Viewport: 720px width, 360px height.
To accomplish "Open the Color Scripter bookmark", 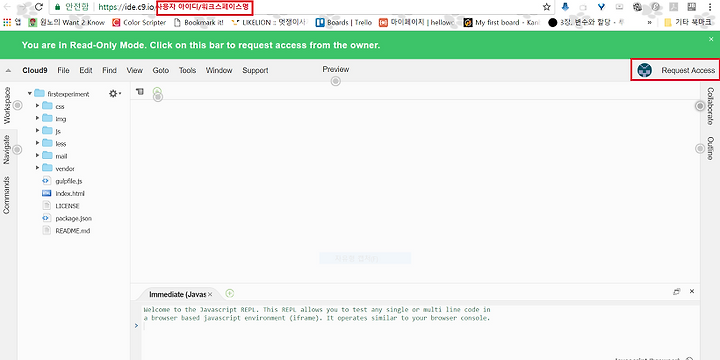I will 139,22.
